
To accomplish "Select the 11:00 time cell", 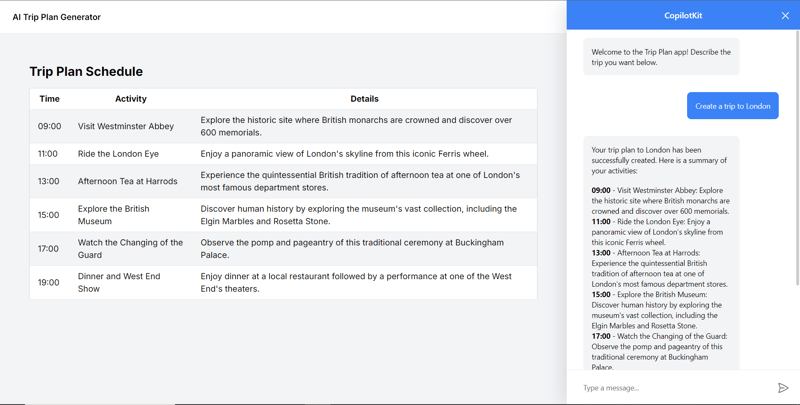I will 47,154.
